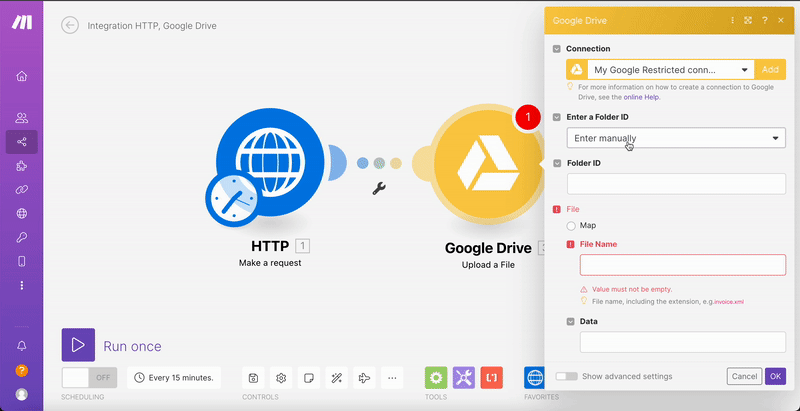The width and height of the screenshot is (800, 411).
Task: Click the red File error marker
Action: (x=557, y=209)
